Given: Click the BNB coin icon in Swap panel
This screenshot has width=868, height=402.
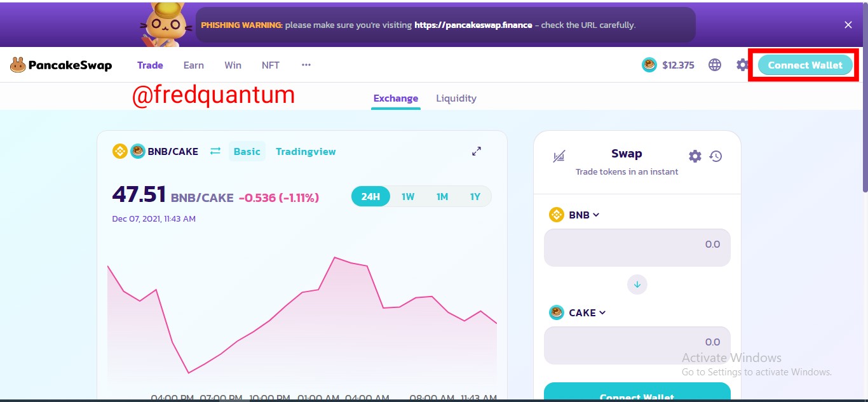Looking at the screenshot, I should [x=557, y=215].
